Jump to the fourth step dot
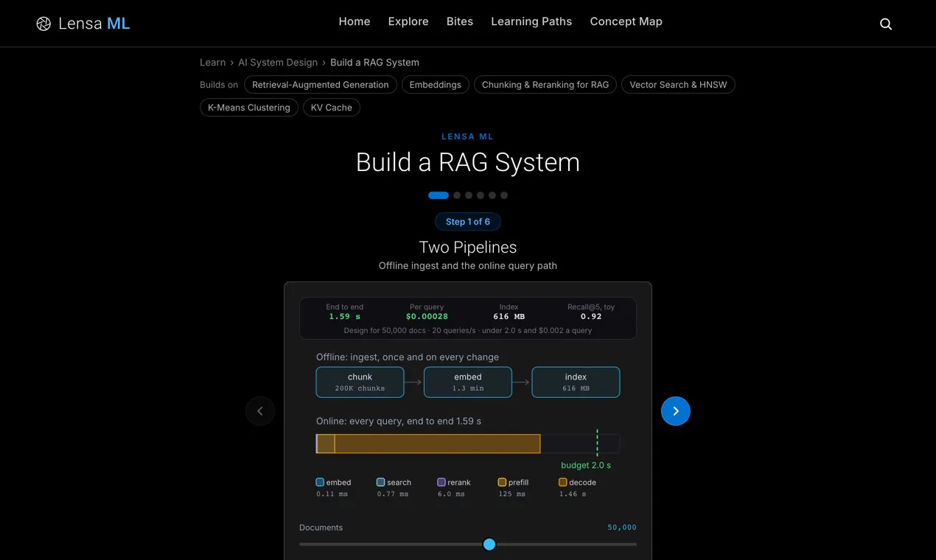Screen dimensions: 936x560 (481, 195)
